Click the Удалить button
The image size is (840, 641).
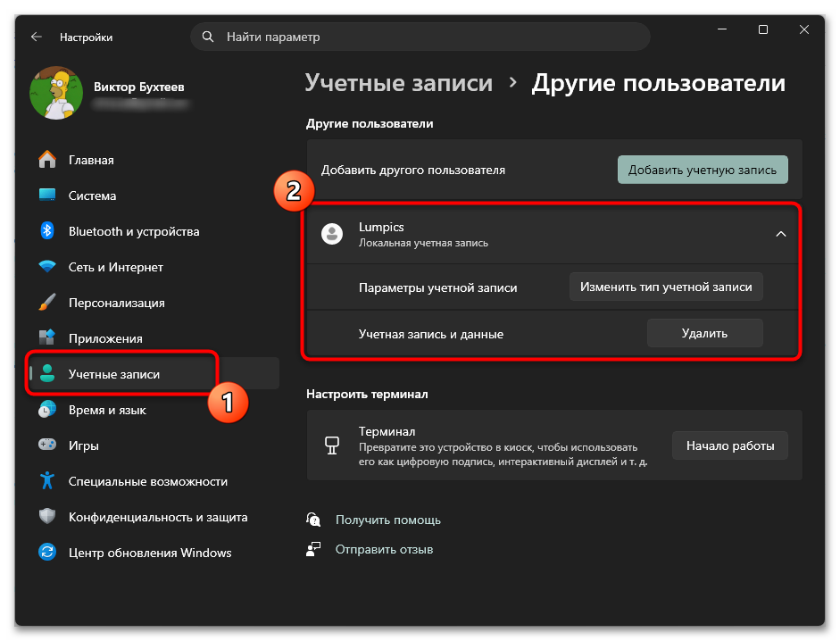coord(704,333)
